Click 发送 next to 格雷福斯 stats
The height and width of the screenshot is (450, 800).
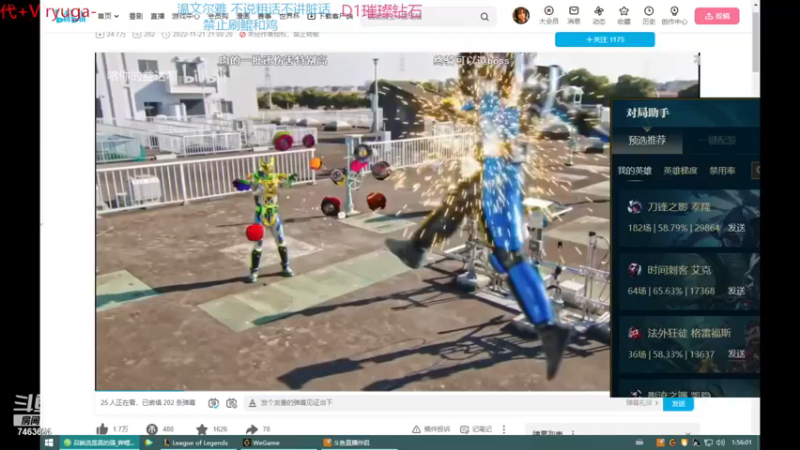[736, 354]
